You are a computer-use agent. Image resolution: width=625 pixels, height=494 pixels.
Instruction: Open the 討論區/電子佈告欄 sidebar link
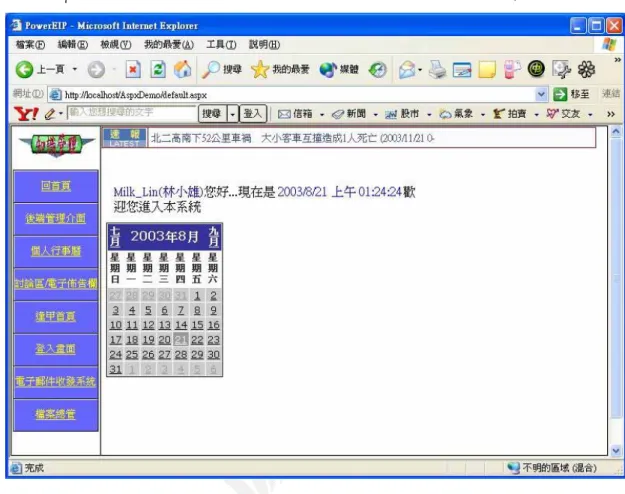click(x=56, y=284)
